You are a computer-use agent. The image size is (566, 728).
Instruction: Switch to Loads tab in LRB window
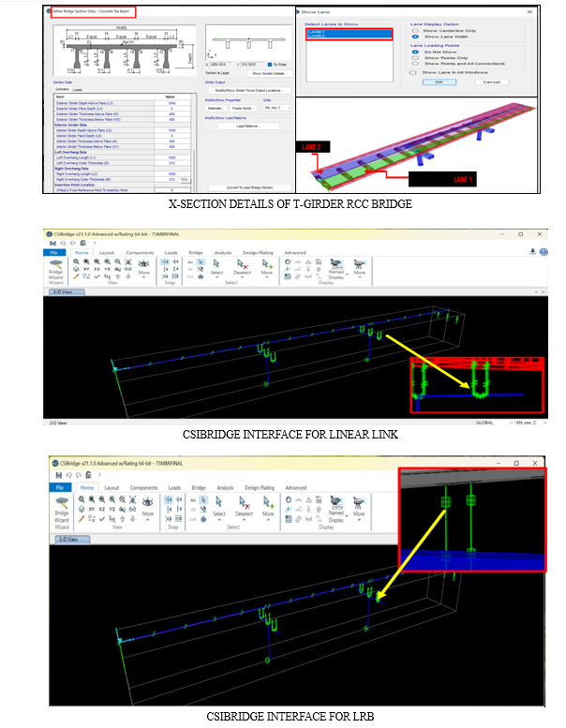click(x=174, y=488)
